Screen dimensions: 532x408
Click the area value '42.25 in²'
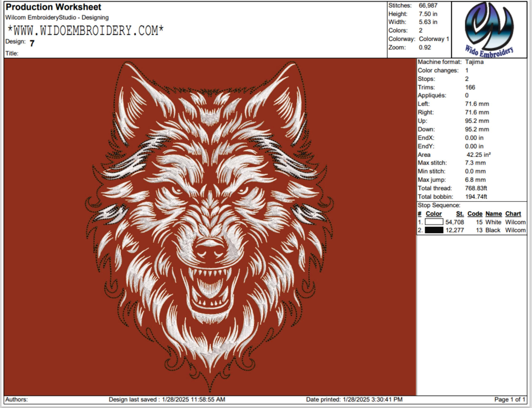click(478, 155)
